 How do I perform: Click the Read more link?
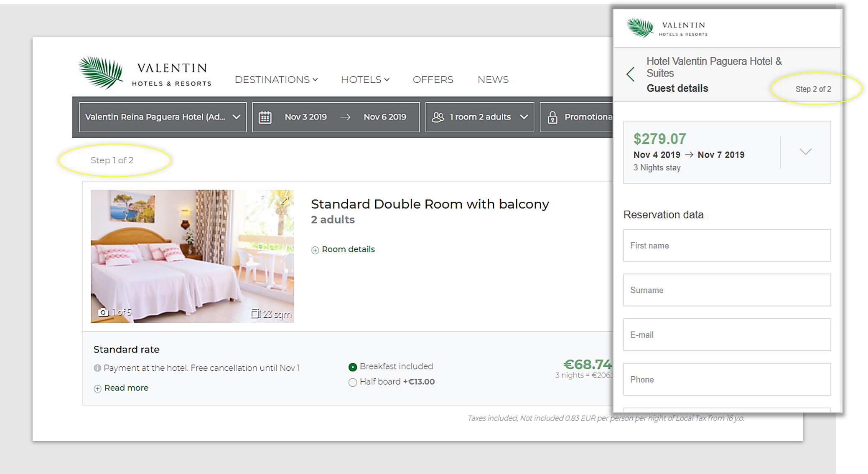pos(126,388)
